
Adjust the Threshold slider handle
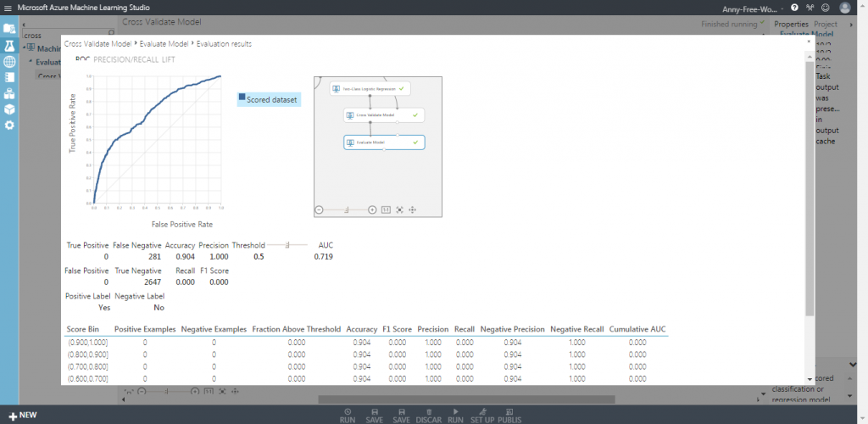click(287, 245)
